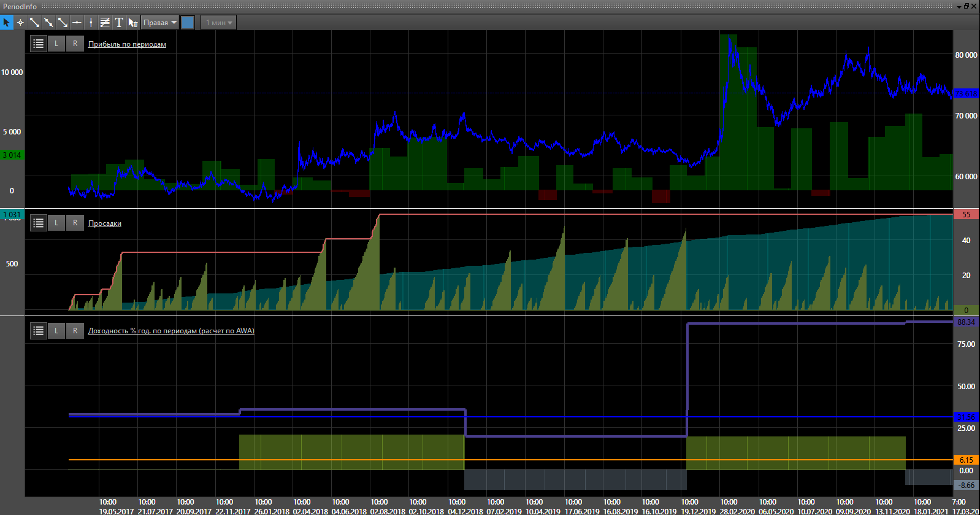Toggle L axis for Прибыль по периодам
This screenshot has height=515, width=980.
(x=56, y=44)
